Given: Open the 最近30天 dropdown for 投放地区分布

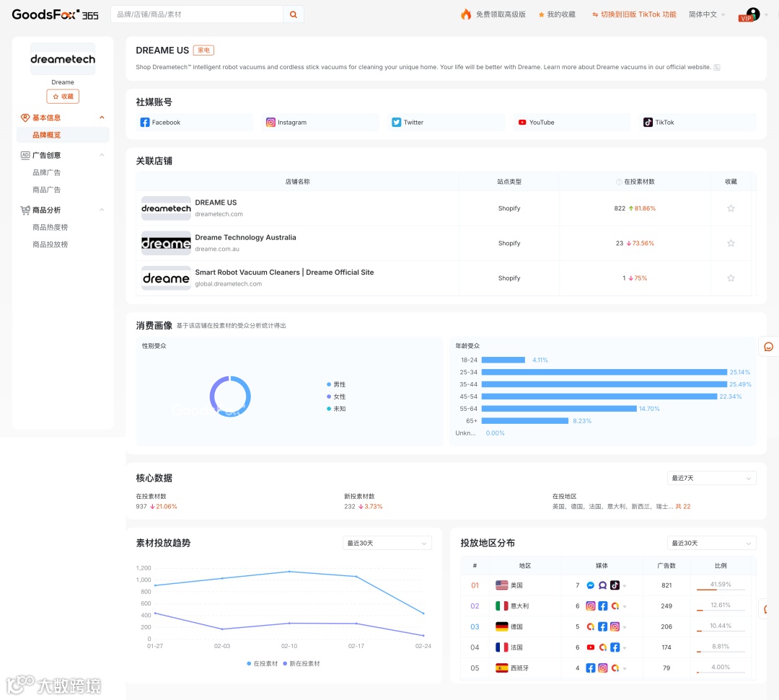Looking at the screenshot, I should [711, 543].
